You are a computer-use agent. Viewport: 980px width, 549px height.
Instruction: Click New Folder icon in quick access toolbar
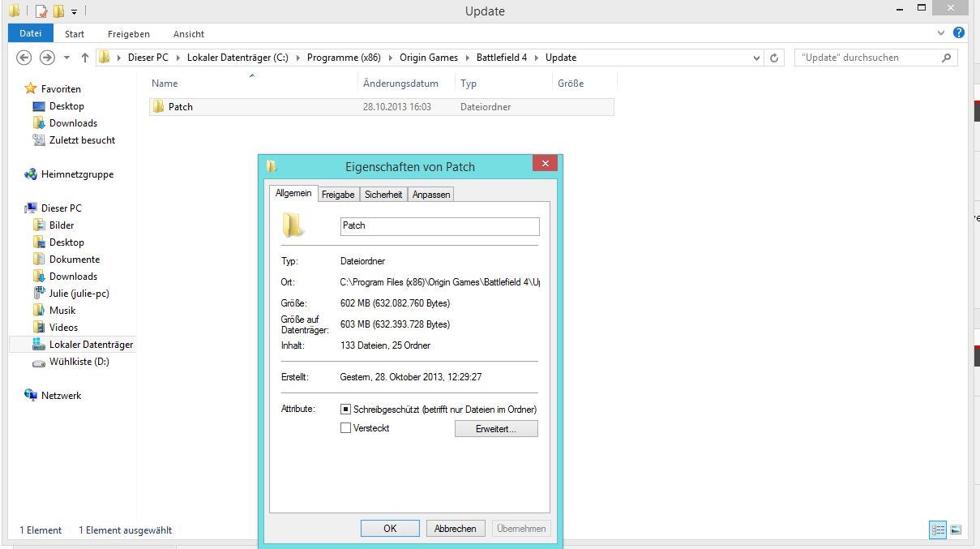coord(58,11)
